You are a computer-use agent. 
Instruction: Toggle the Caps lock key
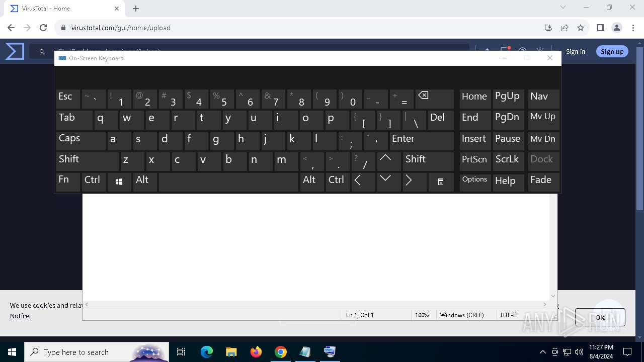tap(80, 140)
